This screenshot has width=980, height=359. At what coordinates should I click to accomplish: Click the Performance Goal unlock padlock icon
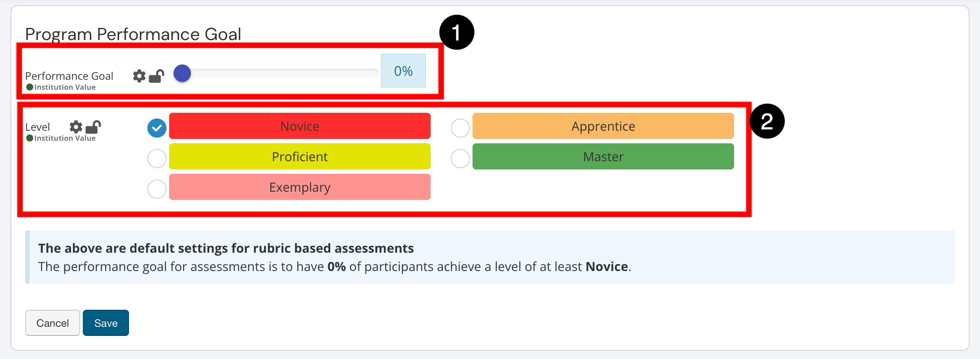pos(156,76)
